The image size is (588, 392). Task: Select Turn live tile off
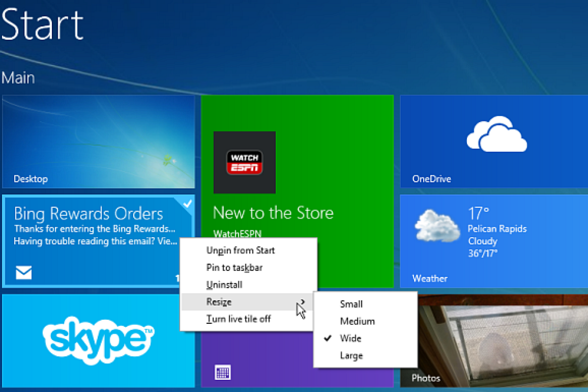tap(248, 319)
